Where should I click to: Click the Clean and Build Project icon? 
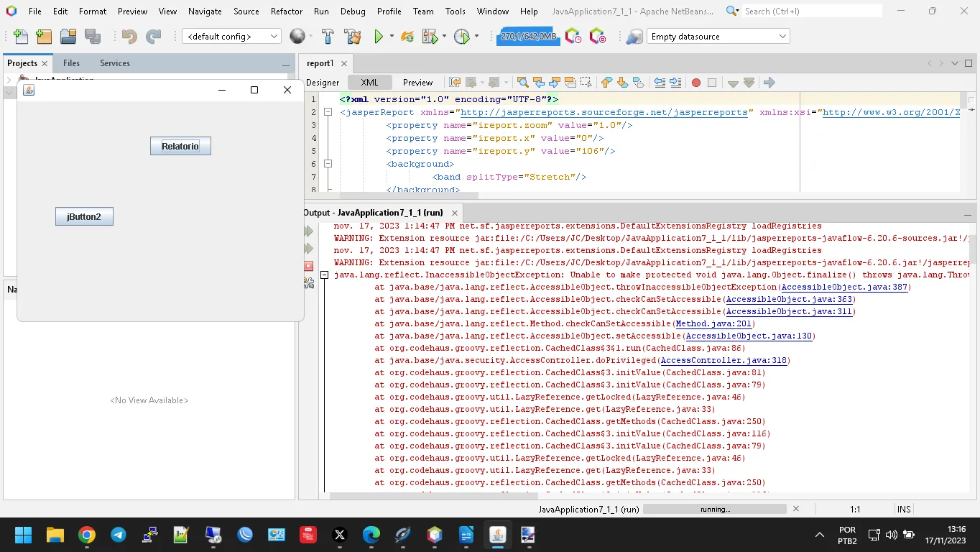pos(352,37)
